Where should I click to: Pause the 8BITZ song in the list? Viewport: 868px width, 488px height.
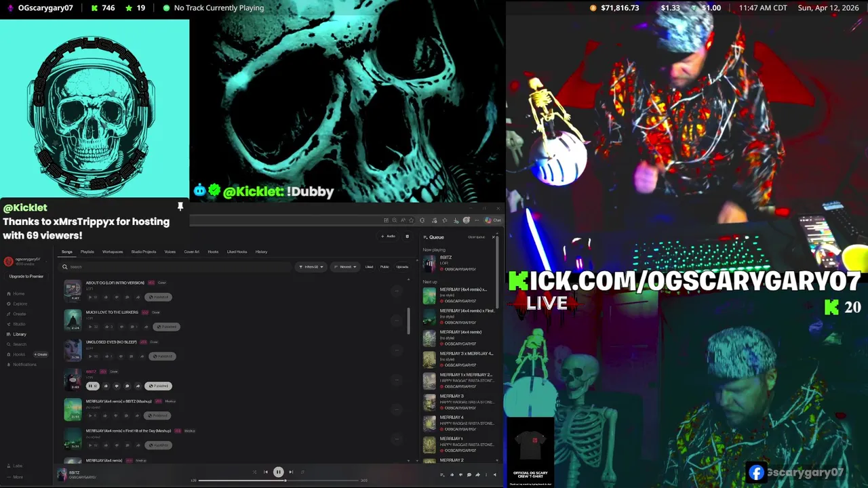pos(92,386)
